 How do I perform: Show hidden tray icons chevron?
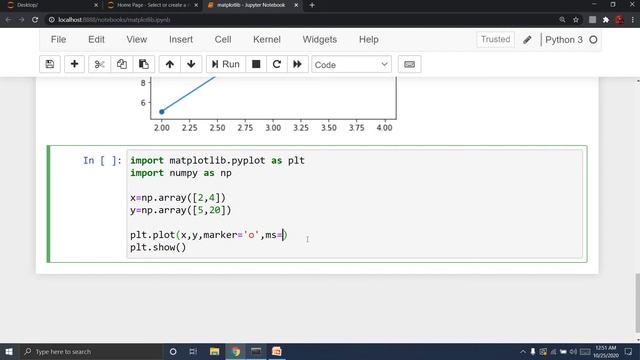pos(523,351)
